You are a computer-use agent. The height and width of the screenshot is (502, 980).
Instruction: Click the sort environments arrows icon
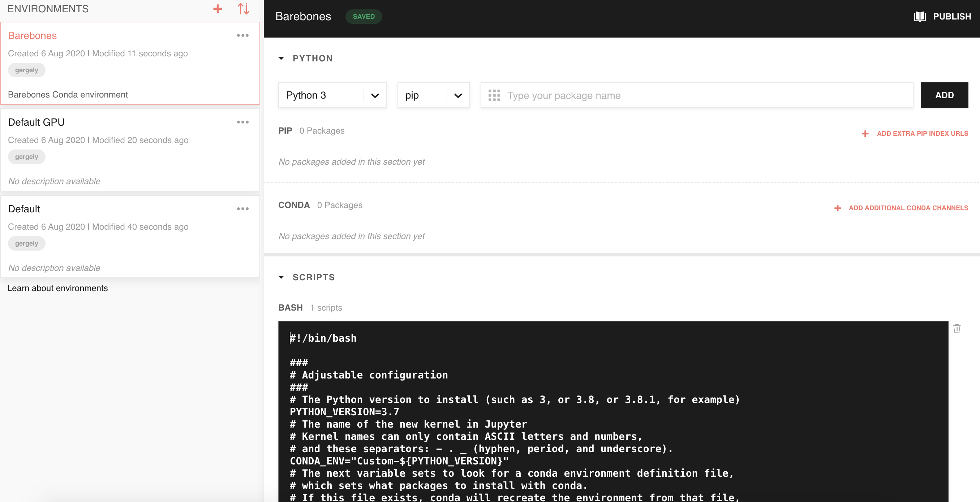pos(244,9)
